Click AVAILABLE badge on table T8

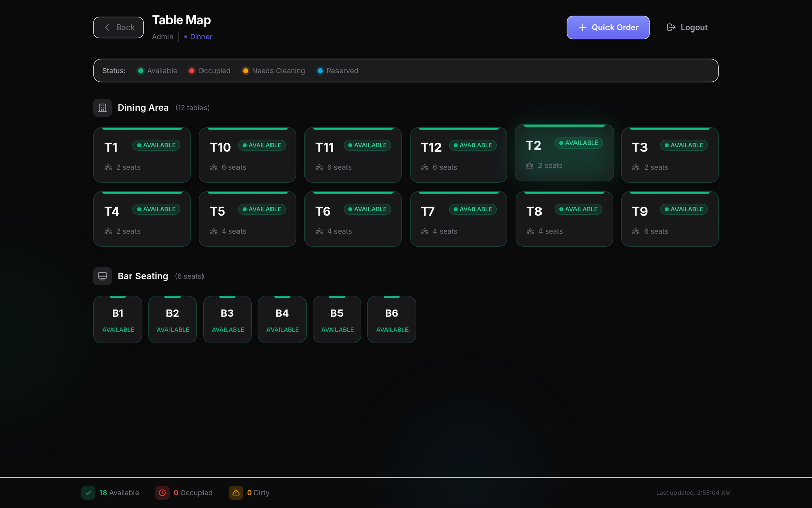579,209
